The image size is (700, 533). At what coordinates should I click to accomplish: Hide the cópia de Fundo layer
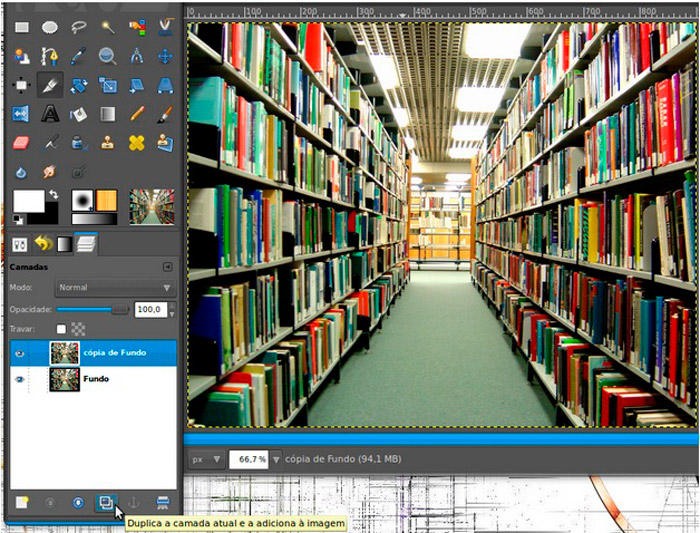(19, 353)
